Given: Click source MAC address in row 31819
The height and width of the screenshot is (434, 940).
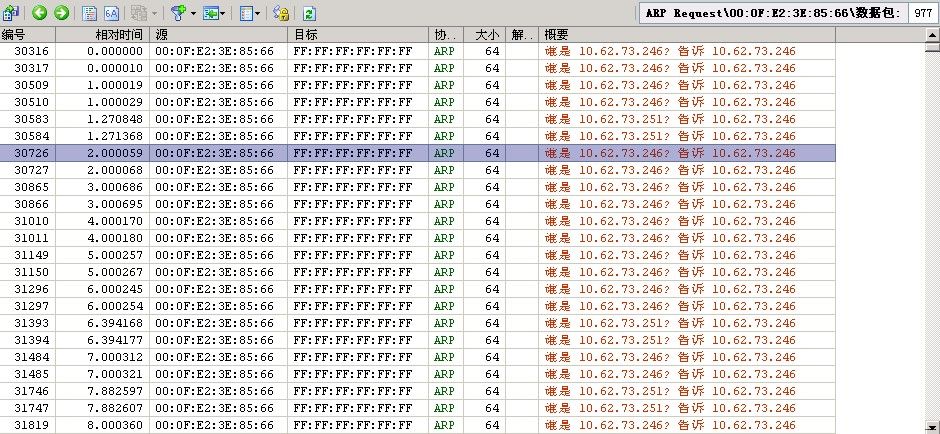Looking at the screenshot, I should click(x=214, y=425).
